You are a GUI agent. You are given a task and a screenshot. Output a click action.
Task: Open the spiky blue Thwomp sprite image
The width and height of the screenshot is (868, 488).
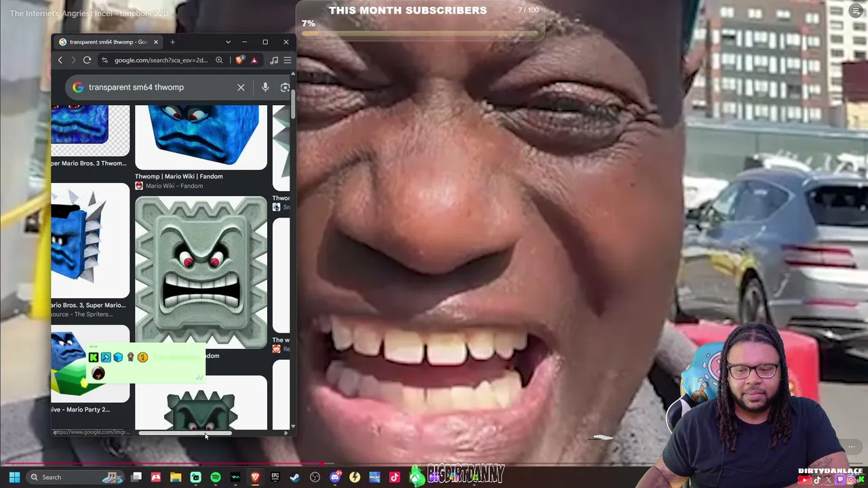(90, 241)
